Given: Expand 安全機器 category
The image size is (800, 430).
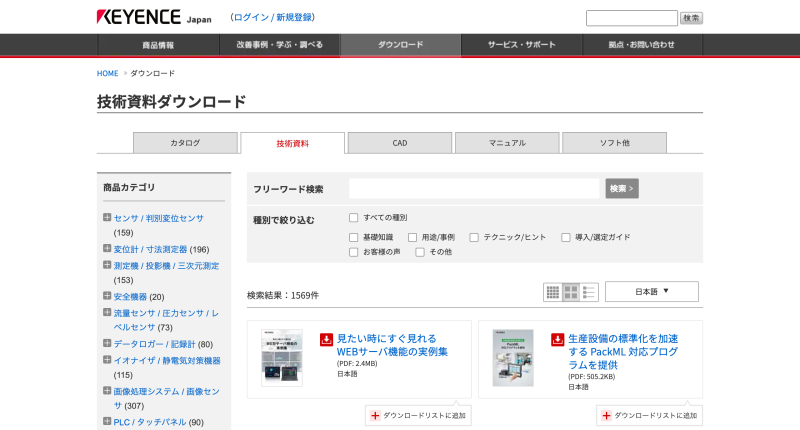Looking at the screenshot, I should [x=107, y=296].
